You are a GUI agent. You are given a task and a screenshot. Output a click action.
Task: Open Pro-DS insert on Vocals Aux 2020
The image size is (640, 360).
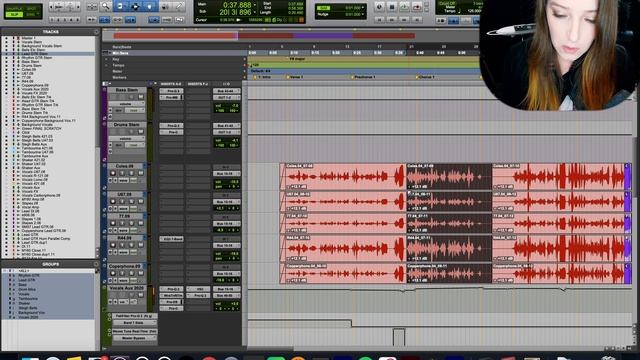coord(171,302)
